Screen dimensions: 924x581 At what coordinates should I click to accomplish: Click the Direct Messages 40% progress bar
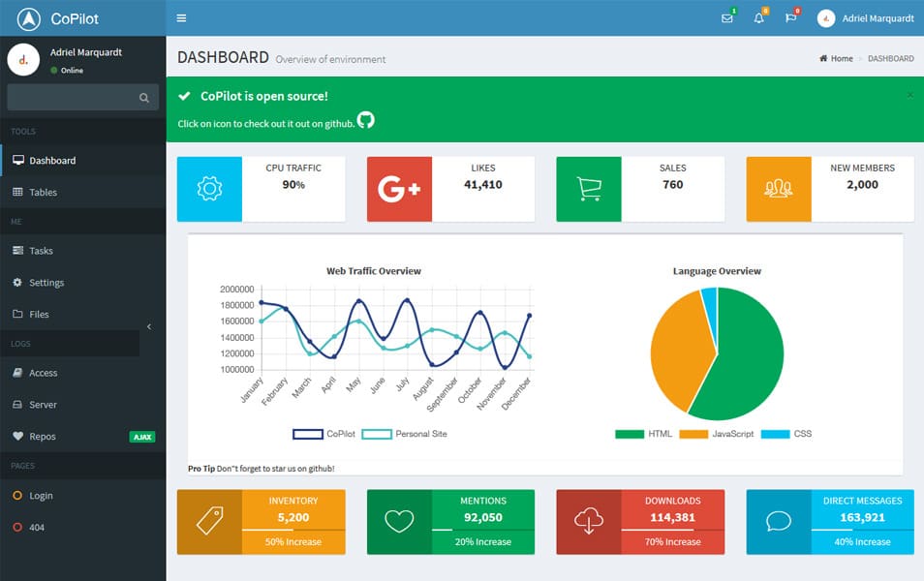(x=862, y=531)
